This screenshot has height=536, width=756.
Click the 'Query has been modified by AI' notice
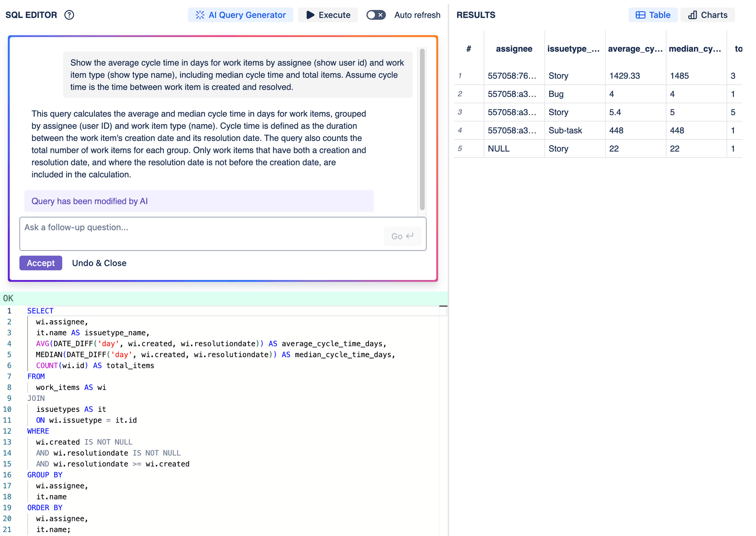(199, 201)
